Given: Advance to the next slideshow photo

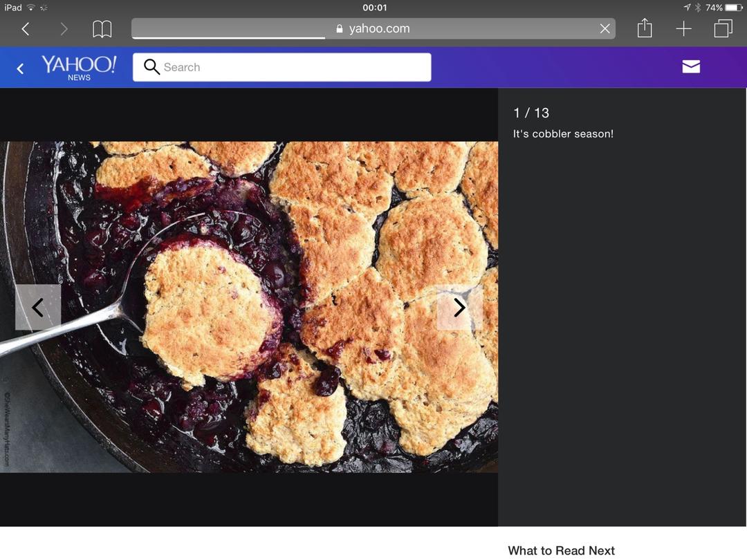Looking at the screenshot, I should (x=459, y=307).
